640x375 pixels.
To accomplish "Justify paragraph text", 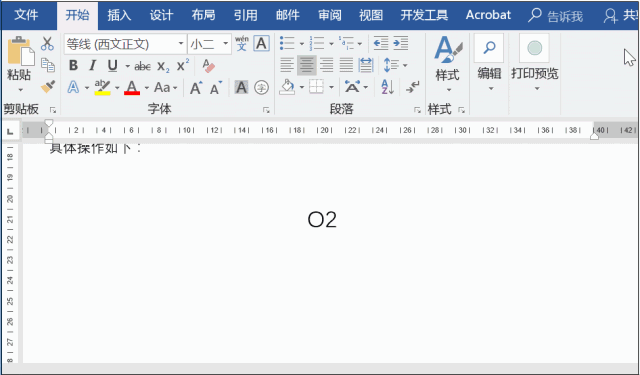I will (x=346, y=65).
